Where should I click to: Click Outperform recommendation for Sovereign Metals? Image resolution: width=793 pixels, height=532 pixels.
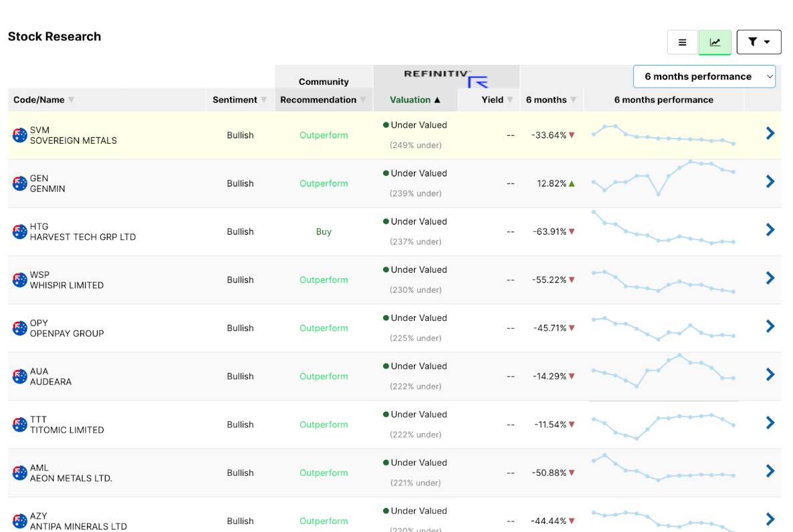(324, 135)
